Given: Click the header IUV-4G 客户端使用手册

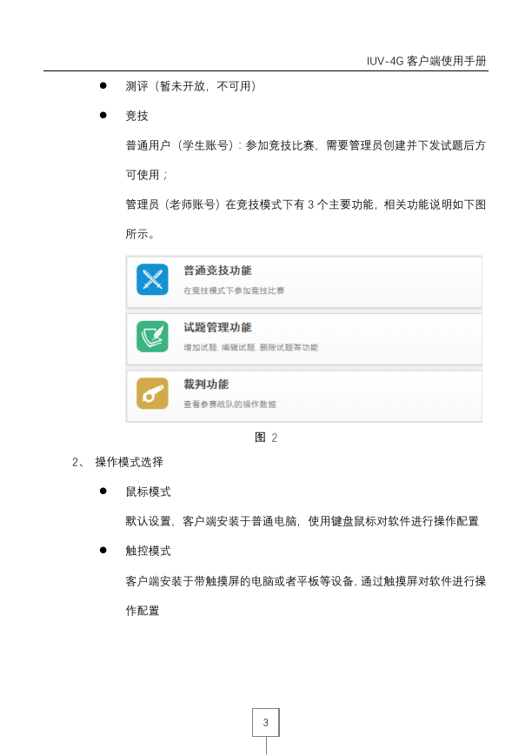Looking at the screenshot, I should point(427,61).
